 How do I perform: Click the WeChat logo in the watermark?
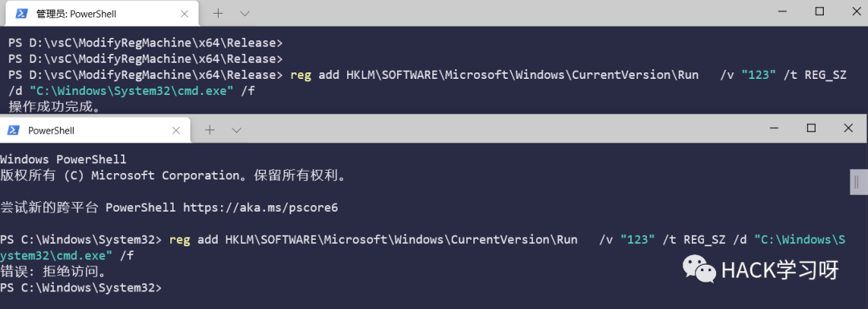pyautogui.click(x=699, y=269)
